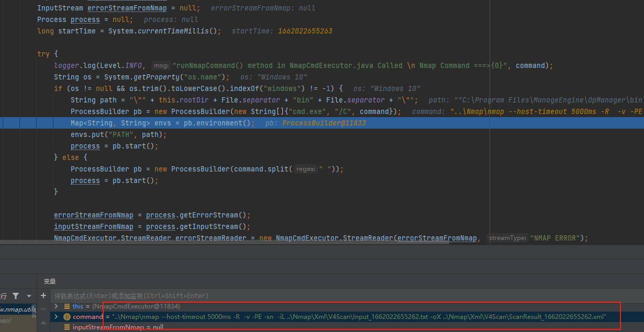644x332 pixels.
Task: Click 'process.getErrorStream();' line
Action: pyautogui.click(x=199, y=215)
